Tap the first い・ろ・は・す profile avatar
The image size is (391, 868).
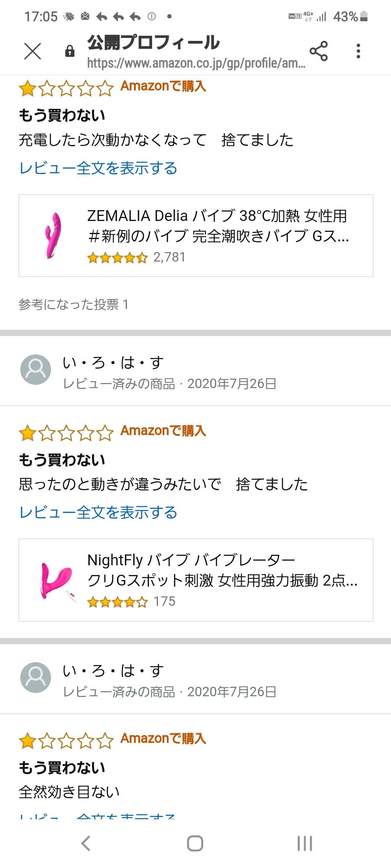point(35,369)
